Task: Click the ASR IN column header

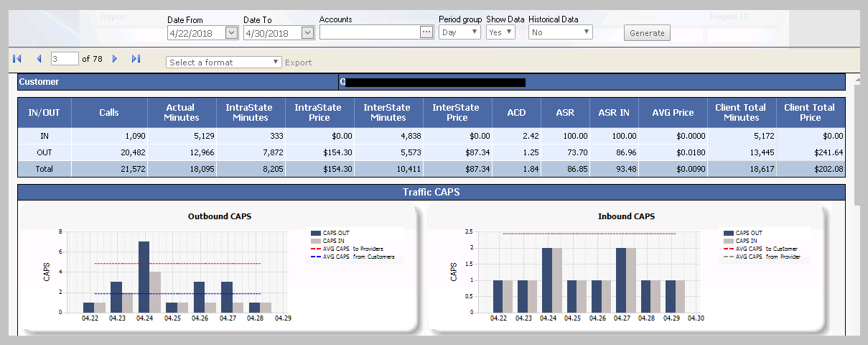Action: tap(614, 112)
